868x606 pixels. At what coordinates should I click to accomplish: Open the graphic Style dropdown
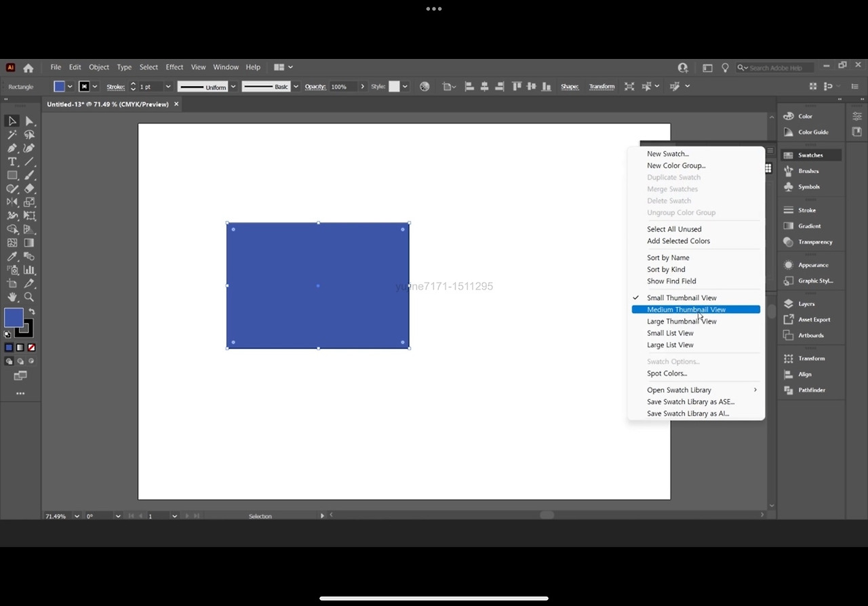point(406,87)
